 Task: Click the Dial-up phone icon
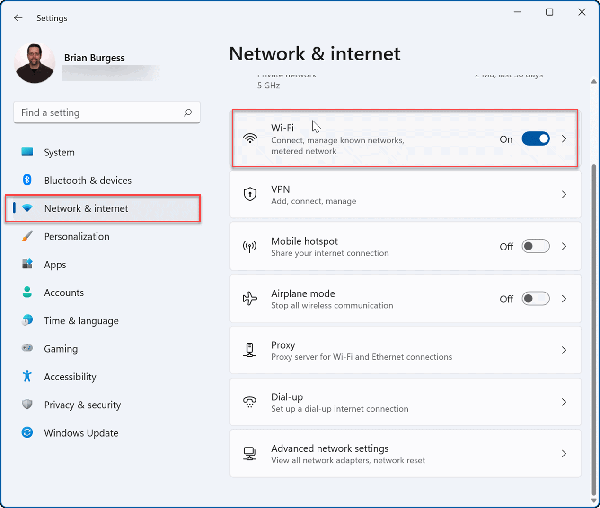pyautogui.click(x=250, y=402)
